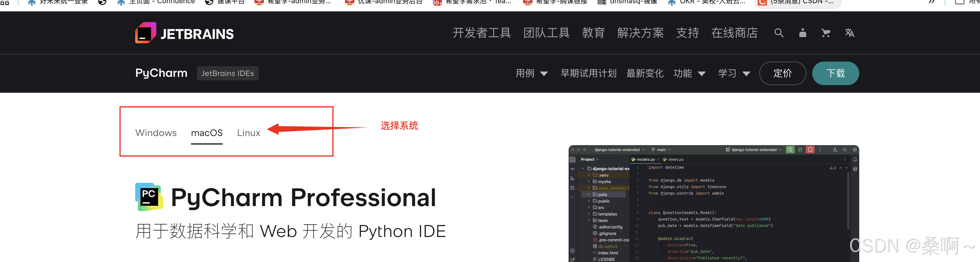980x262 pixels.
Task: Select LICENSE in the project tree
Action: [x=604, y=259]
